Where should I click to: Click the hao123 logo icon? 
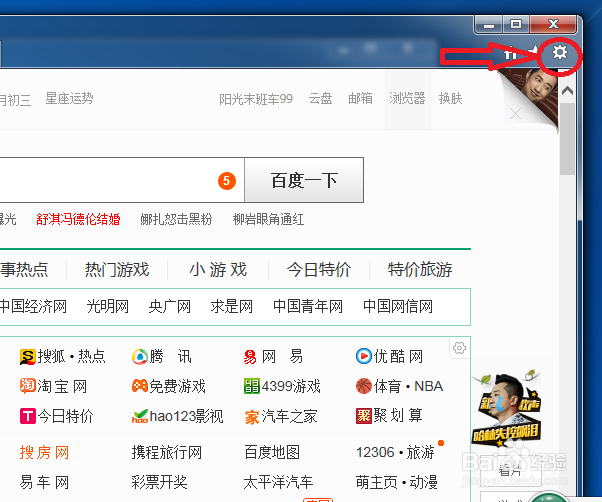click(140, 416)
